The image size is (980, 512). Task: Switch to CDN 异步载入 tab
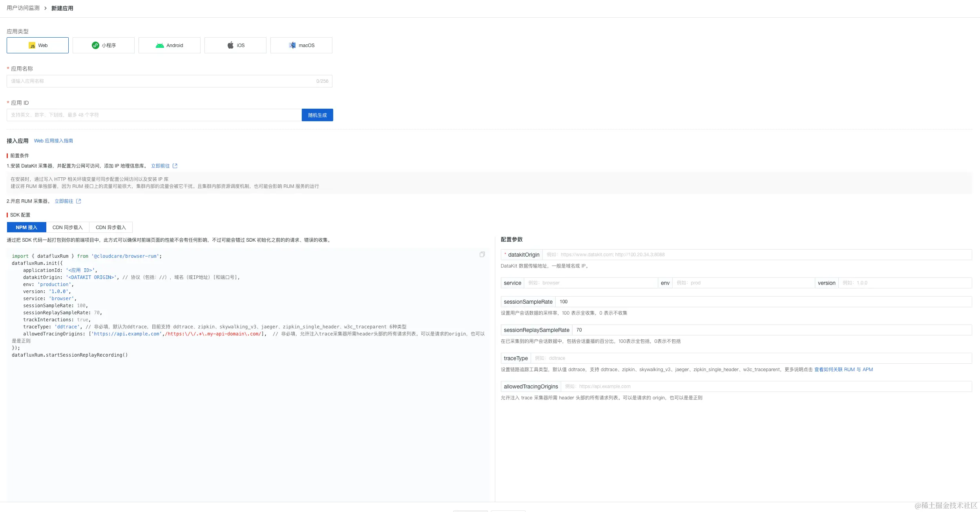(x=111, y=228)
